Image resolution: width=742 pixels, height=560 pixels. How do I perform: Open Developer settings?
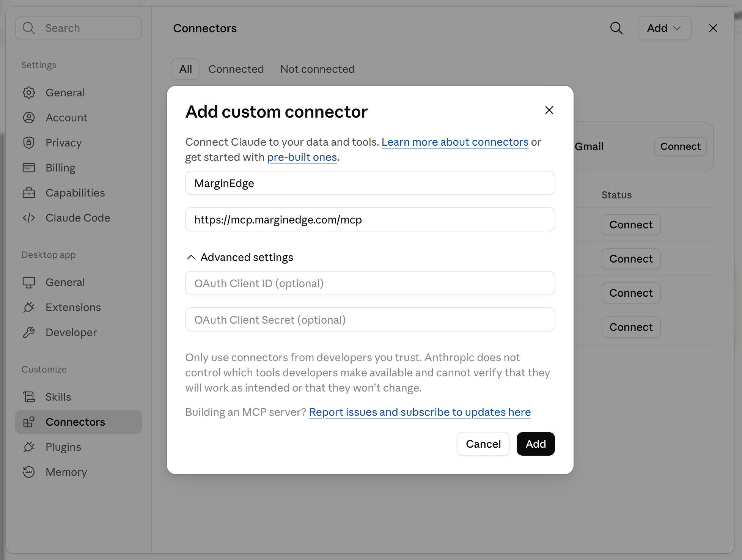79,332
